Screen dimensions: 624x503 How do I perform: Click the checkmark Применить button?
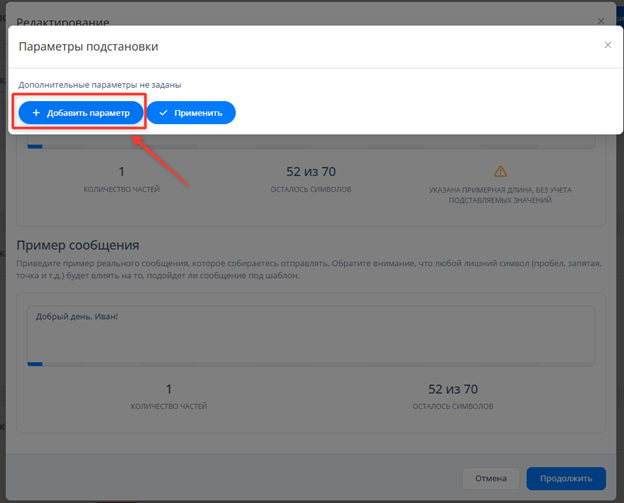click(191, 113)
